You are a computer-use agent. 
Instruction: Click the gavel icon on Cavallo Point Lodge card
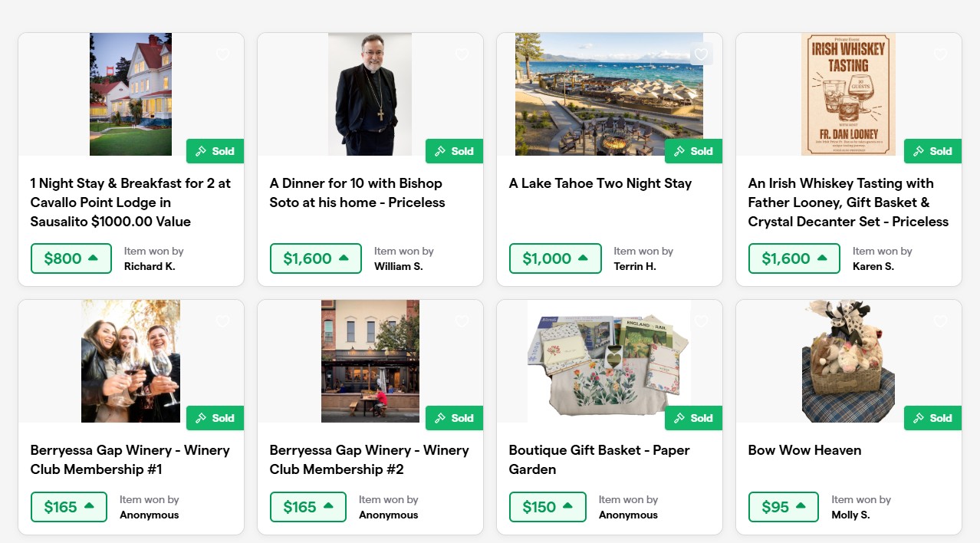(x=202, y=151)
